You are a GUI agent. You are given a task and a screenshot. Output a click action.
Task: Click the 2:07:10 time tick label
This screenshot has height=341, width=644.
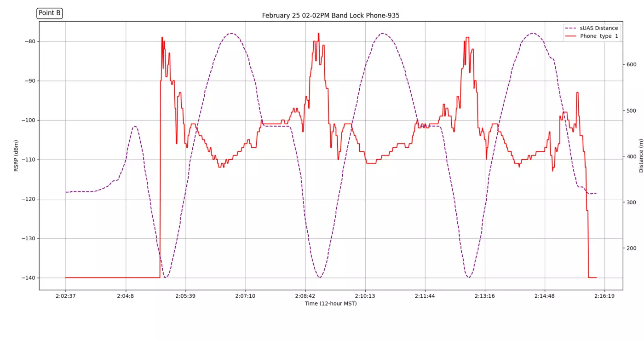pyautogui.click(x=245, y=296)
